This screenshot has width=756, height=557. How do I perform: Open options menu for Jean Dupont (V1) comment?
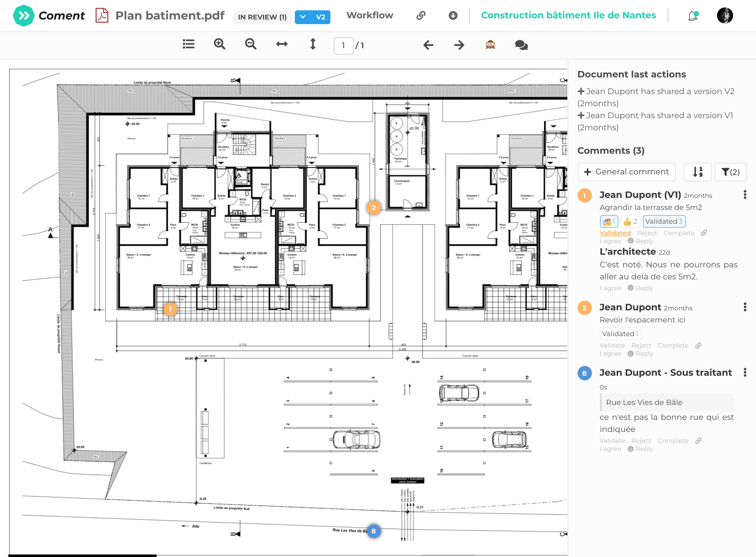(x=745, y=194)
